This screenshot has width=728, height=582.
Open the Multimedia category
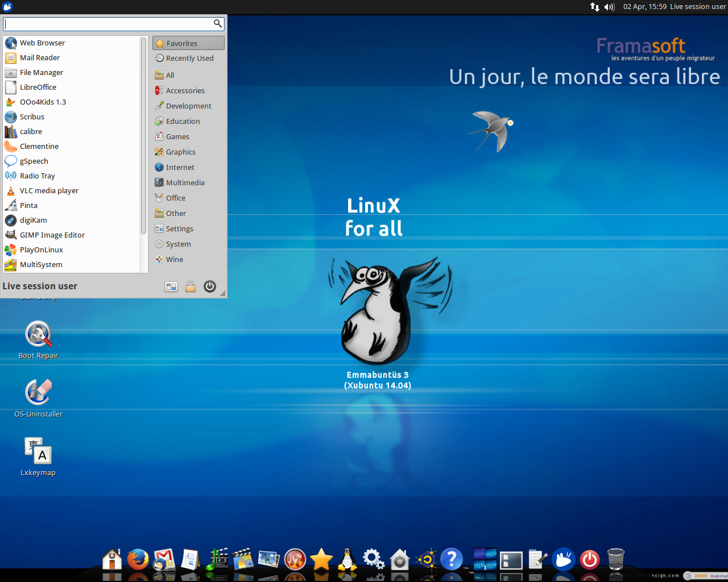188,183
